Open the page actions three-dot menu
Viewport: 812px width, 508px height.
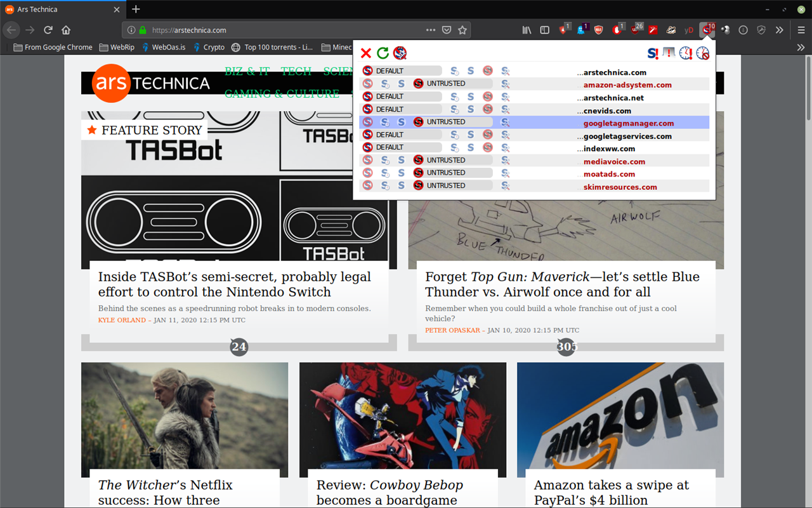point(431,30)
